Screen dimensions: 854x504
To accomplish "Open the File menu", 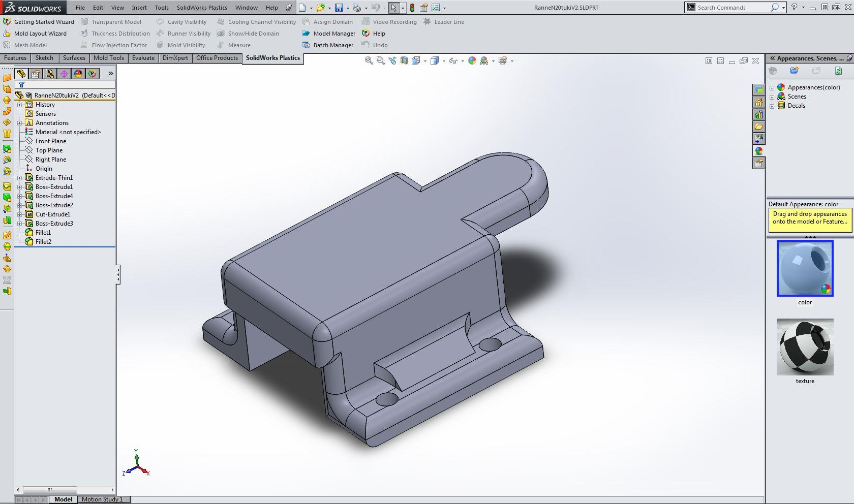I will (80, 8).
